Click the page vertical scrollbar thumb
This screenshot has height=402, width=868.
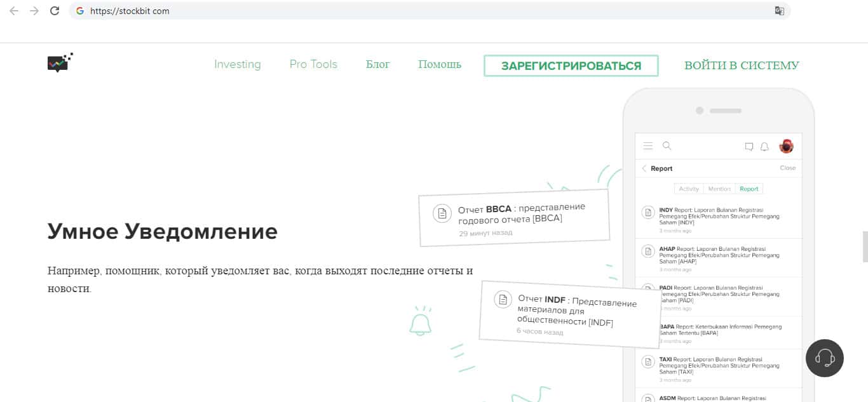tap(865, 247)
